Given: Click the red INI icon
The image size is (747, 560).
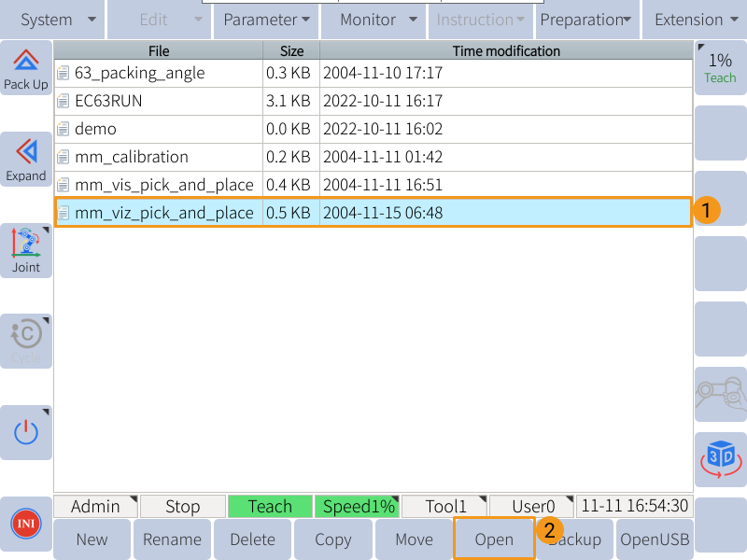Looking at the screenshot, I should pyautogui.click(x=26, y=524).
